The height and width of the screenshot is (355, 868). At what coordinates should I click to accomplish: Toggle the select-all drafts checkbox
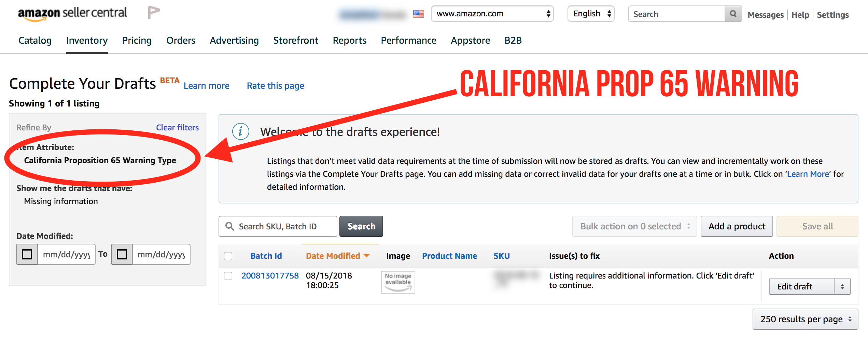point(228,256)
